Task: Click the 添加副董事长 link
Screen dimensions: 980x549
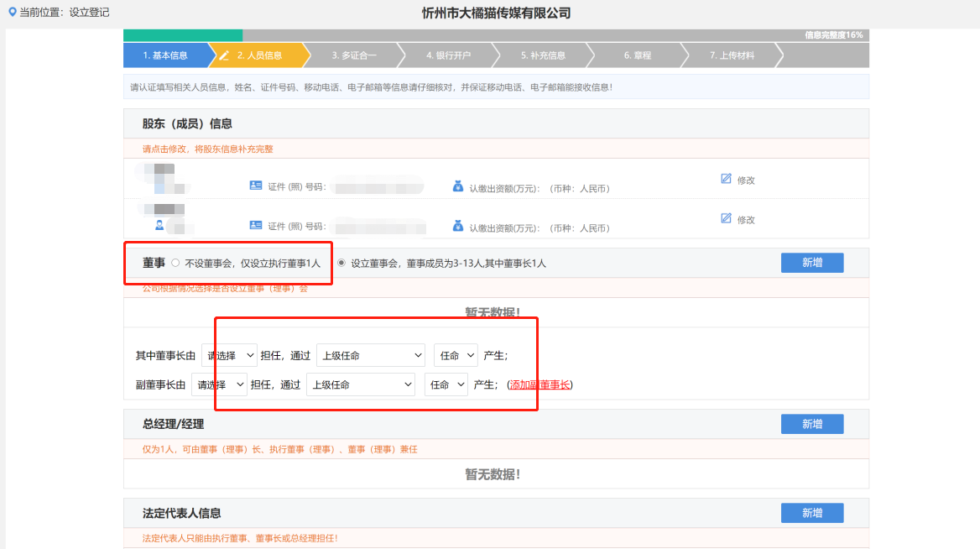Action: pos(540,384)
